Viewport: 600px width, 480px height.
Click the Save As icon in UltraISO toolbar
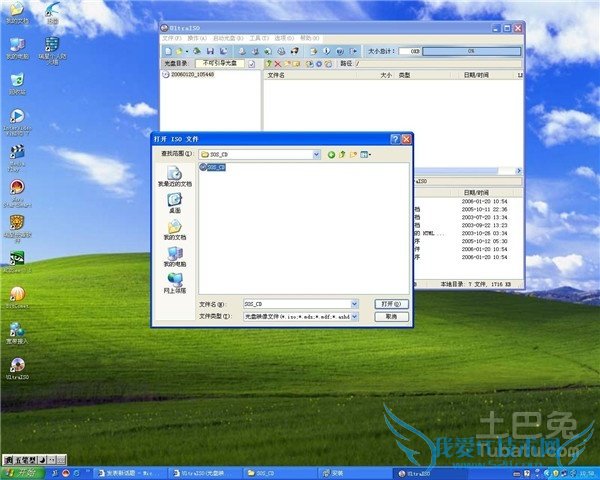pos(223,51)
